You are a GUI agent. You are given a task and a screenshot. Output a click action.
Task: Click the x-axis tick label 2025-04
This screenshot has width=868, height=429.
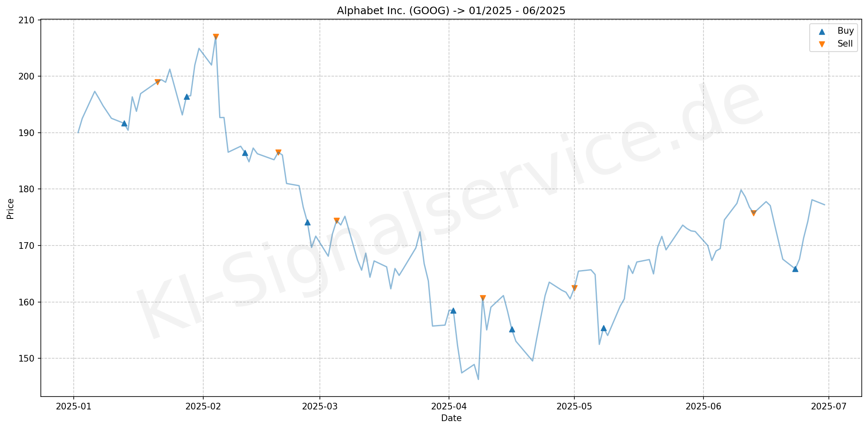pos(449,407)
